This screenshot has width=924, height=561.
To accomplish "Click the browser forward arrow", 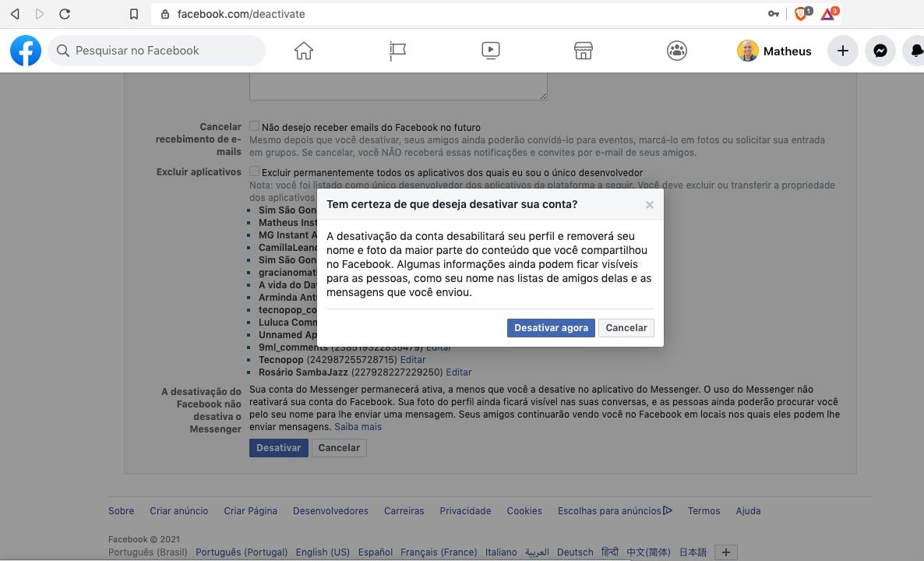I will tap(40, 13).
